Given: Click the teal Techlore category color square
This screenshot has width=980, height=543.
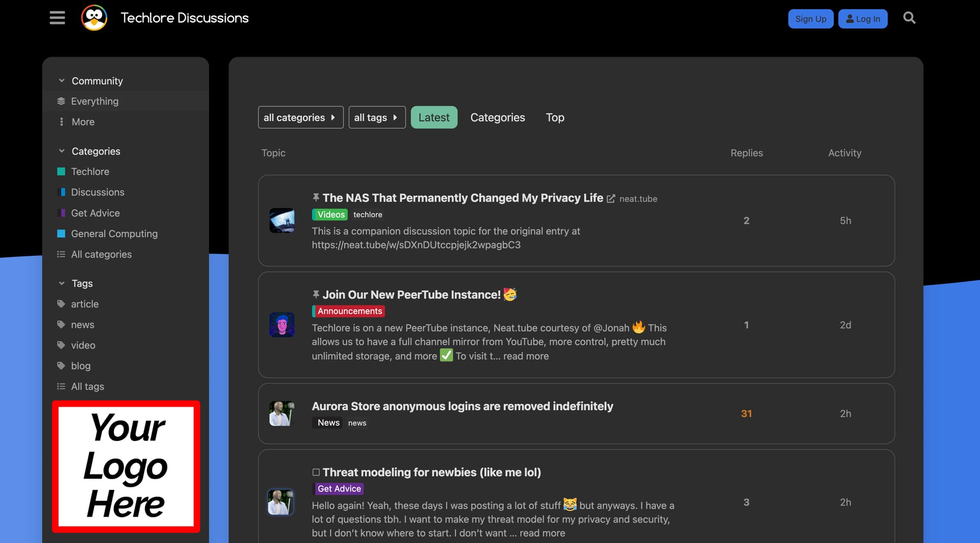Looking at the screenshot, I should (x=61, y=171).
